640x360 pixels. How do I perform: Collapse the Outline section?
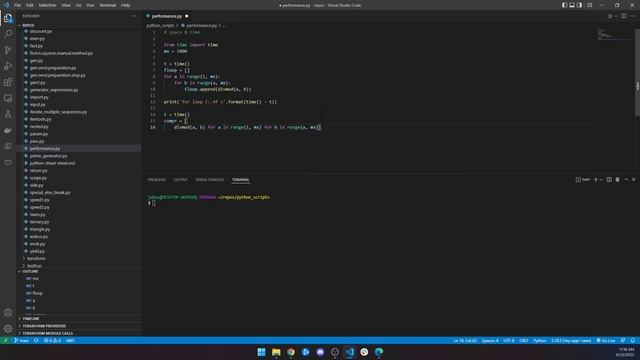tap(30, 271)
